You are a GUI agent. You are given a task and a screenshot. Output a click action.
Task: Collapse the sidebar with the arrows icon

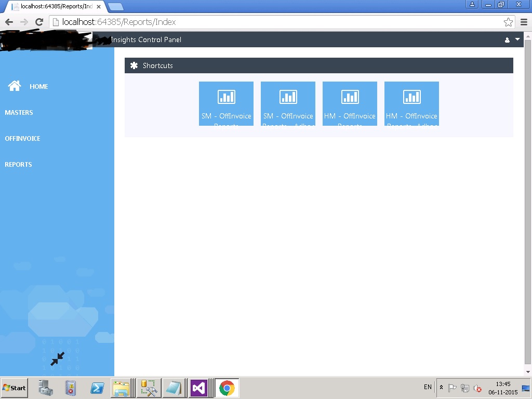57,358
